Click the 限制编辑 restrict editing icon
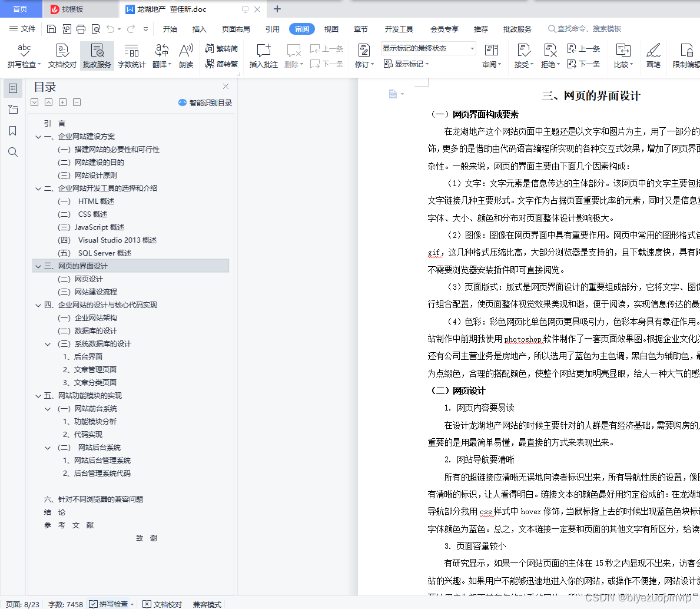The image size is (700, 609). 686,56
